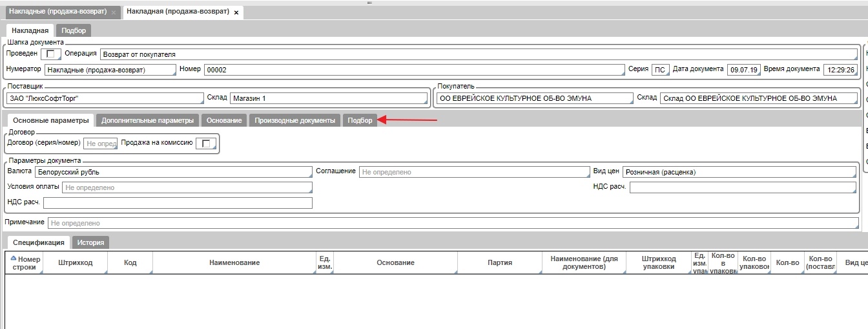Click the Дата документа field 09.07.19

coord(743,70)
